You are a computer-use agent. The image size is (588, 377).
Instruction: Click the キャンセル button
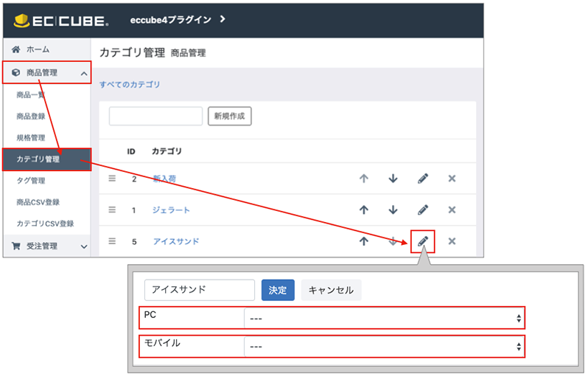(331, 290)
